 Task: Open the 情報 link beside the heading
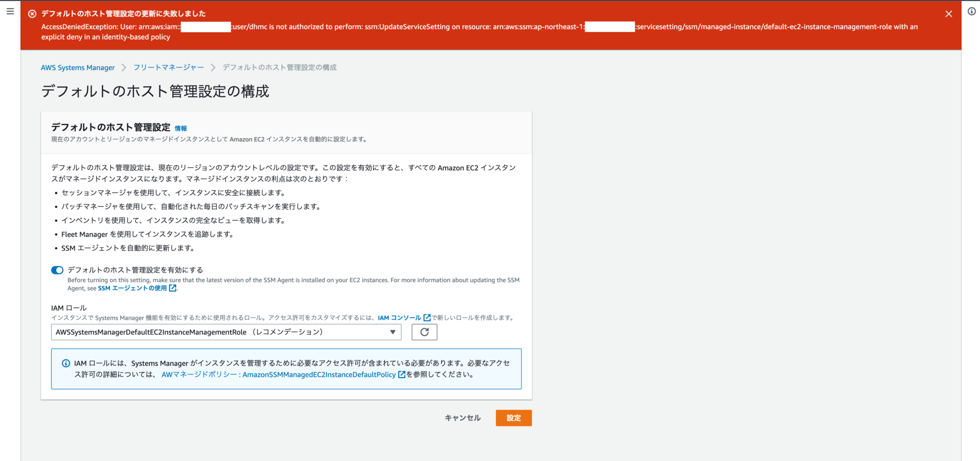click(x=180, y=128)
